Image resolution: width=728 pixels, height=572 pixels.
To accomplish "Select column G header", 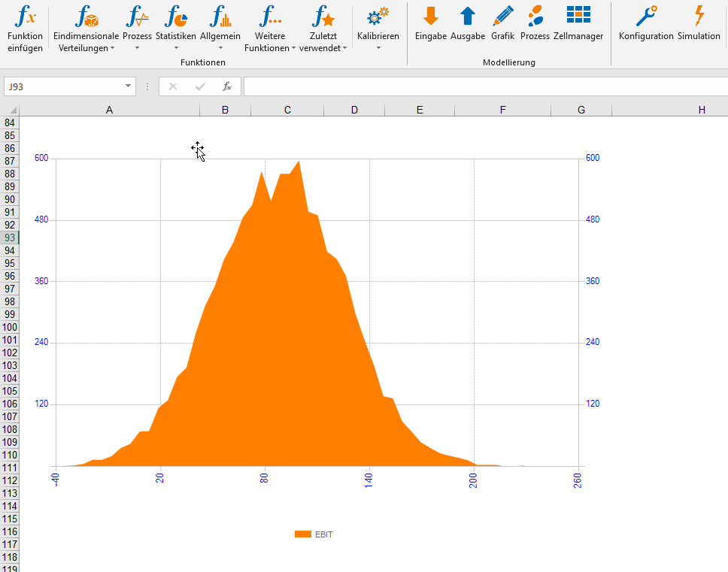I will 581,110.
